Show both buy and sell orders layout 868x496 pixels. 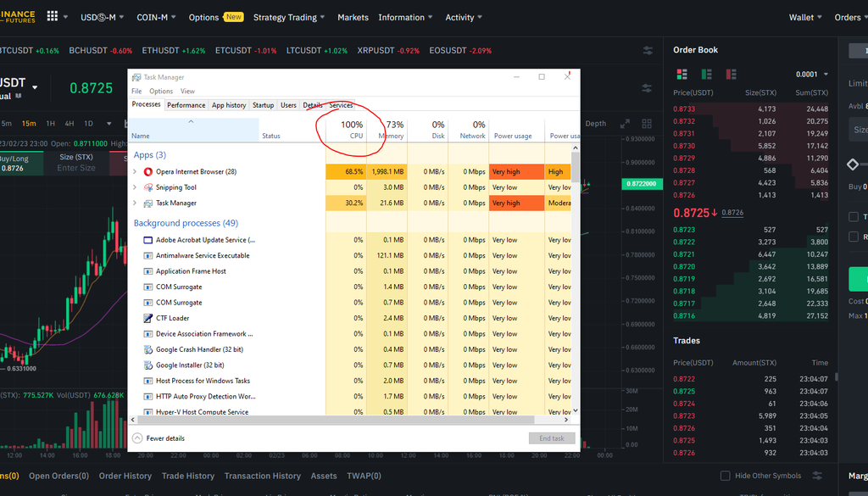[x=680, y=74]
